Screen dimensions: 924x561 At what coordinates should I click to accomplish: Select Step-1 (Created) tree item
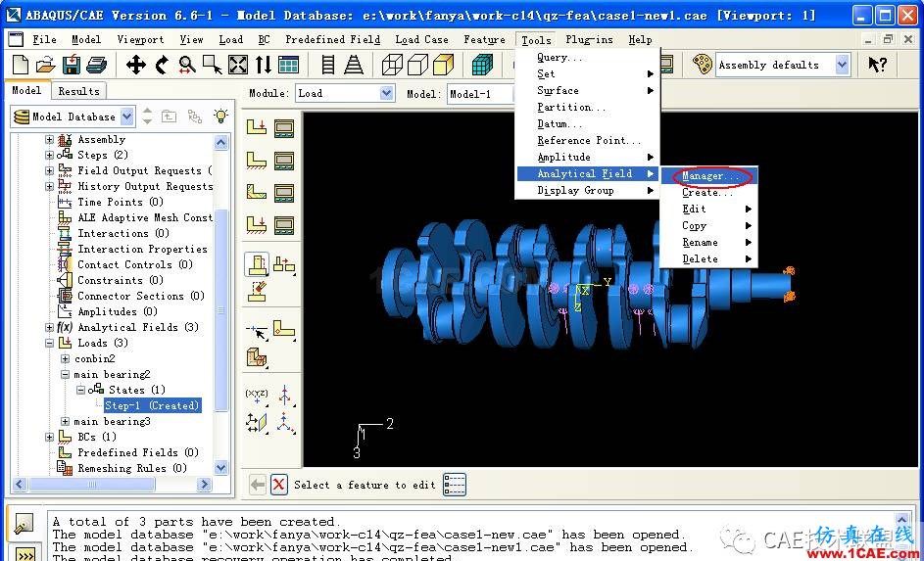click(x=152, y=405)
